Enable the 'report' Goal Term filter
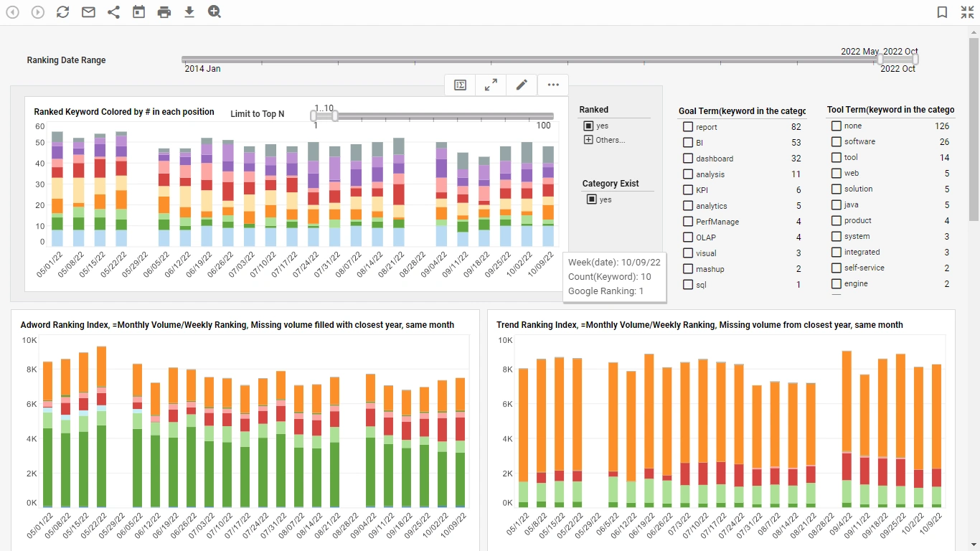 coord(687,126)
